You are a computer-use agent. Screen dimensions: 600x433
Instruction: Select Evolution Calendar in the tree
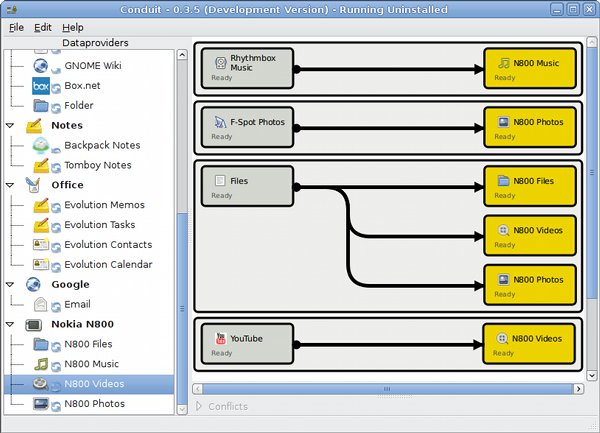(108, 265)
